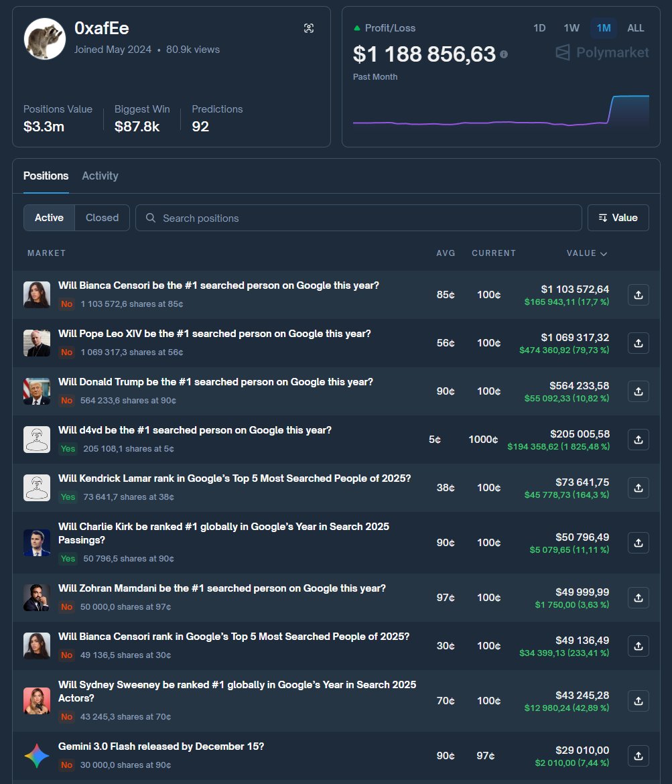672x784 pixels.
Task: Open the Value sort dropdown button
Action: click(618, 218)
